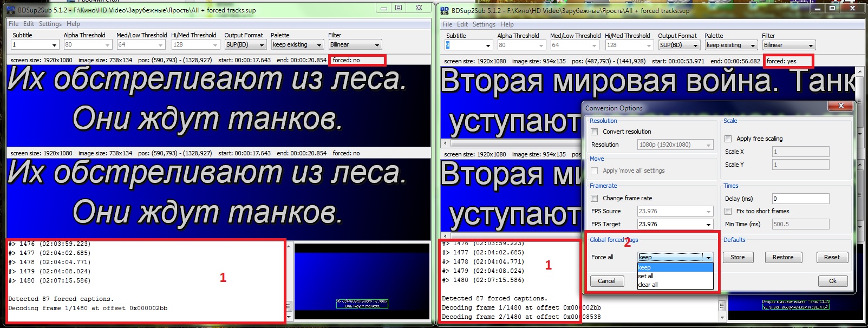
Task: Open the FPS Source dropdown
Action: (675, 211)
